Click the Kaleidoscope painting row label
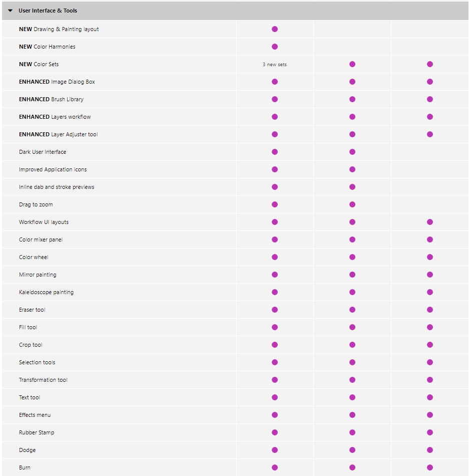Image resolution: width=471 pixels, height=476 pixels. 46,292
